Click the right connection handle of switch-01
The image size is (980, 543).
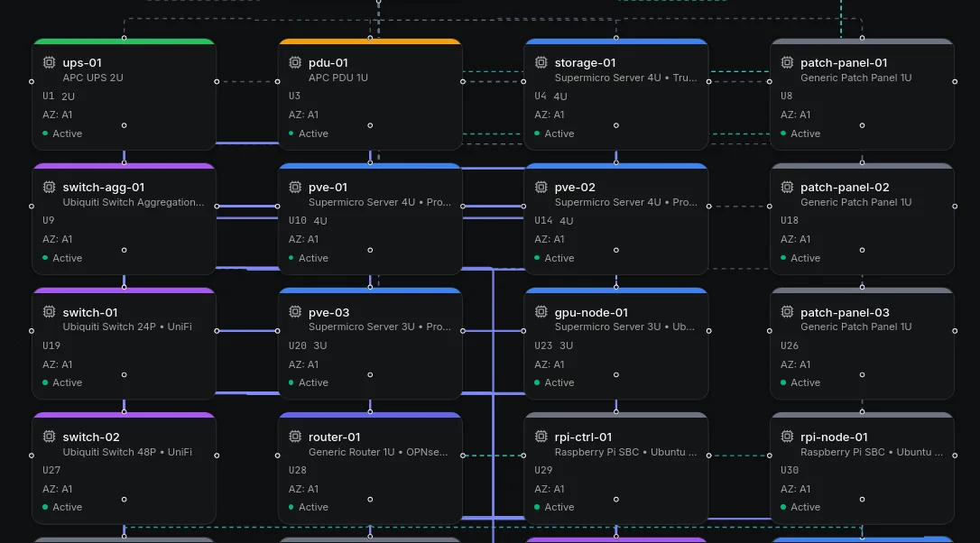pos(217,330)
